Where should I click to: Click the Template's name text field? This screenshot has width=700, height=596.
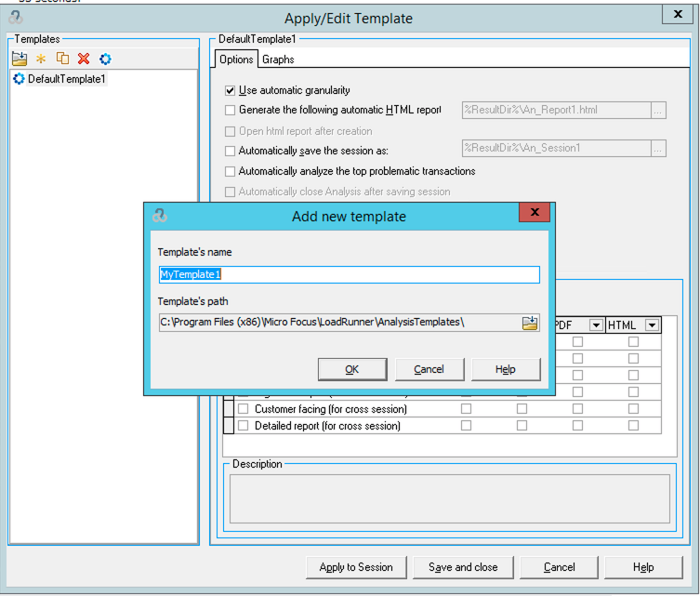(x=349, y=274)
